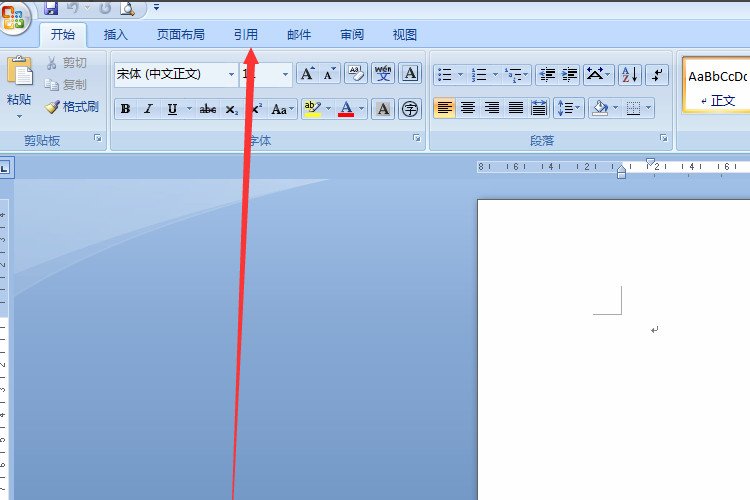Open the paragraph shading color dropdown arrow
Image resolution: width=750 pixels, height=500 pixels.
click(616, 108)
